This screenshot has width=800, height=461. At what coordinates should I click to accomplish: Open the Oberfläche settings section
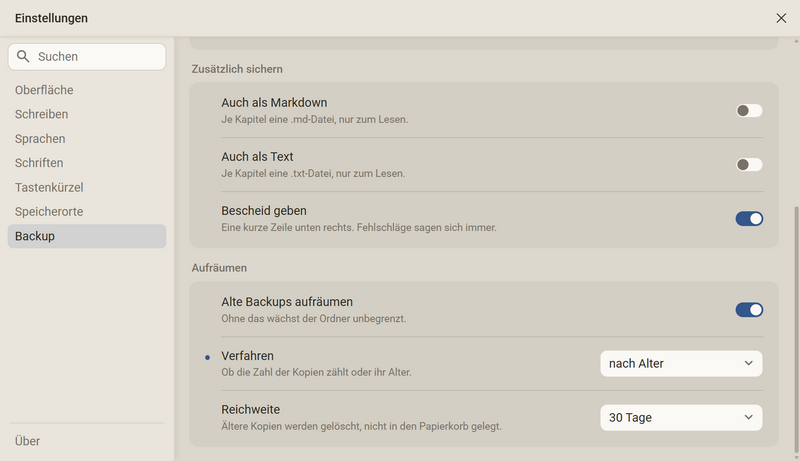(87, 90)
